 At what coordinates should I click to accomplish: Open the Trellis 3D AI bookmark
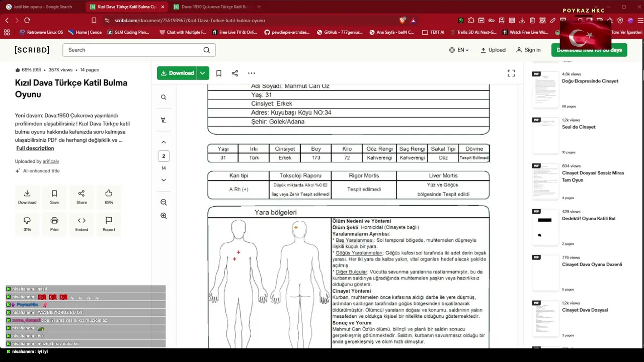point(473,32)
